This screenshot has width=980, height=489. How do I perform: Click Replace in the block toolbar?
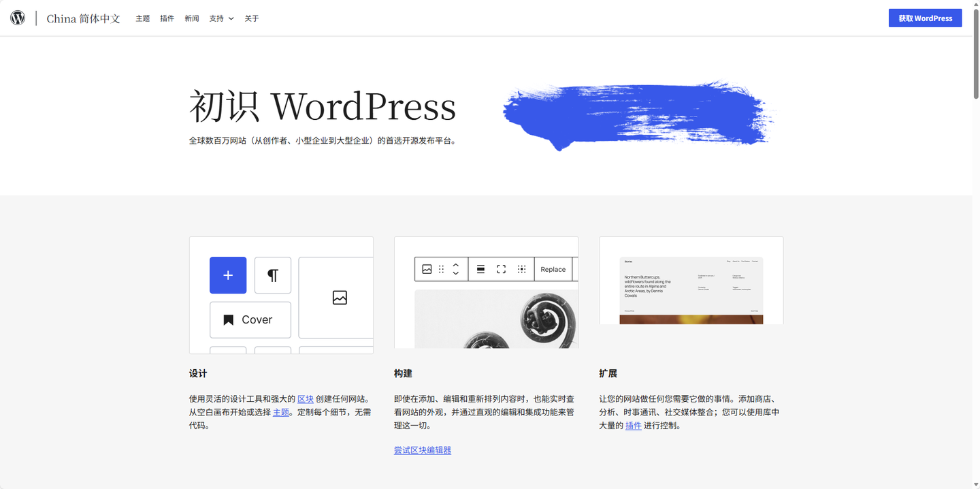[553, 270]
